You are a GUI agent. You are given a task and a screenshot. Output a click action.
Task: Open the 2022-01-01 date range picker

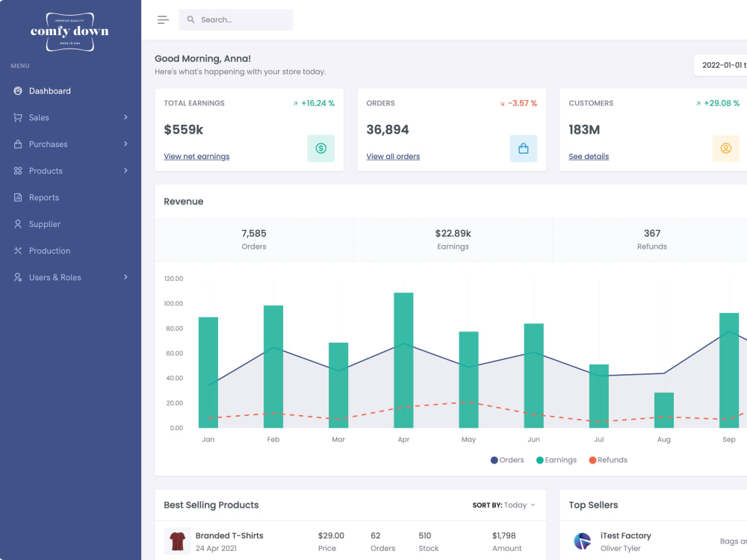tap(720, 65)
